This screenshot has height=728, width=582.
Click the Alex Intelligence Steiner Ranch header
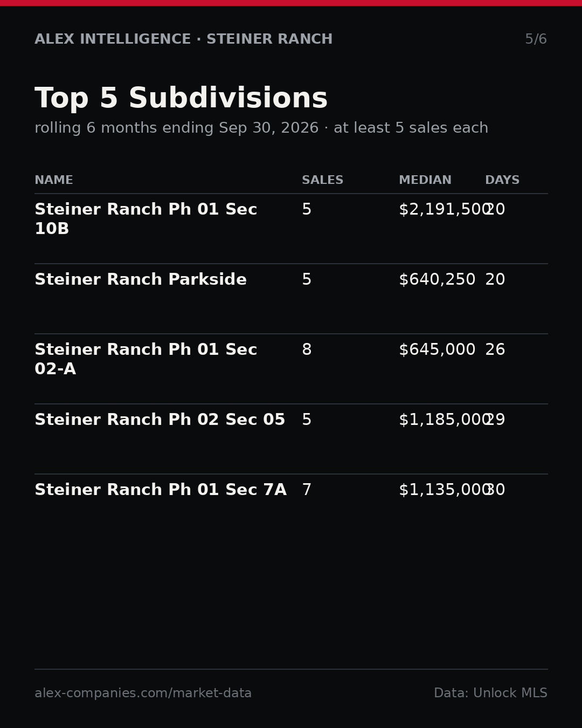(184, 39)
